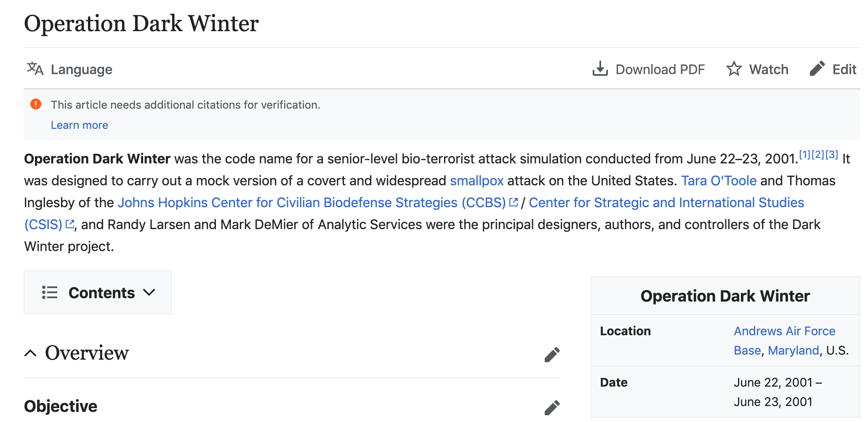Screen dimensions: 868x422
Task: Click the Watch star icon
Action: [734, 69]
